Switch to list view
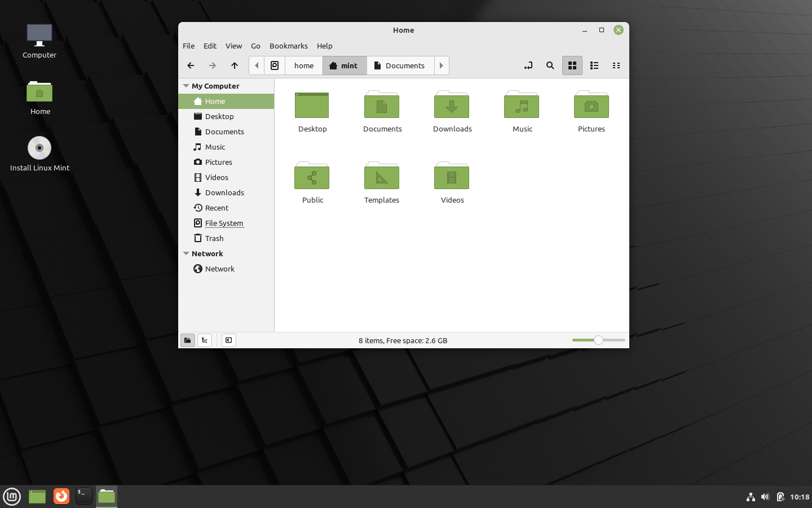 (x=594, y=65)
